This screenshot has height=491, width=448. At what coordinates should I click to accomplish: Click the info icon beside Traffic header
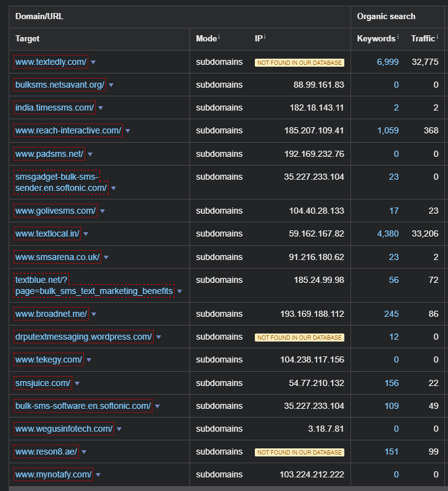(x=438, y=36)
